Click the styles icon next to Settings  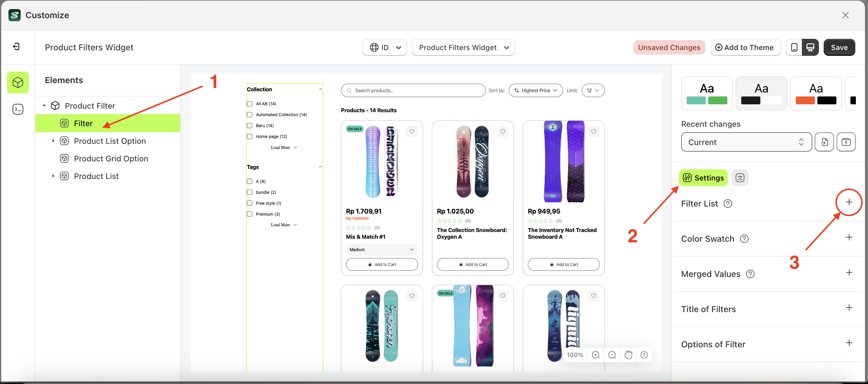coord(740,178)
